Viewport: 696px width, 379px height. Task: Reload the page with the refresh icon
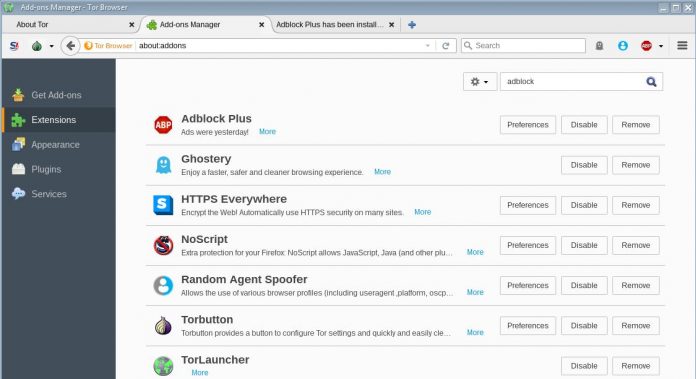click(x=446, y=46)
